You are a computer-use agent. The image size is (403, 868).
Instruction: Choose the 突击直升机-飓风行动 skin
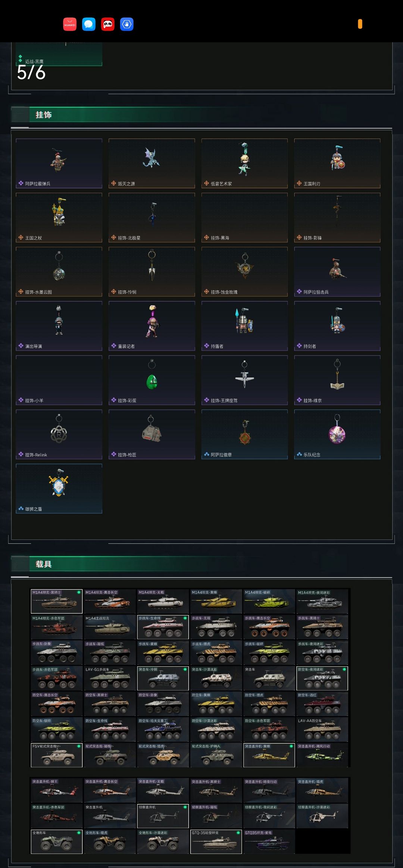[x=322, y=755]
